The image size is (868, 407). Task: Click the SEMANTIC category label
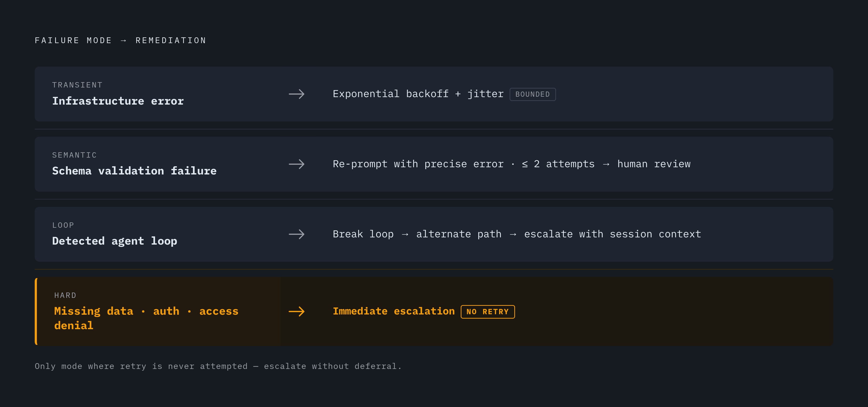tap(75, 155)
